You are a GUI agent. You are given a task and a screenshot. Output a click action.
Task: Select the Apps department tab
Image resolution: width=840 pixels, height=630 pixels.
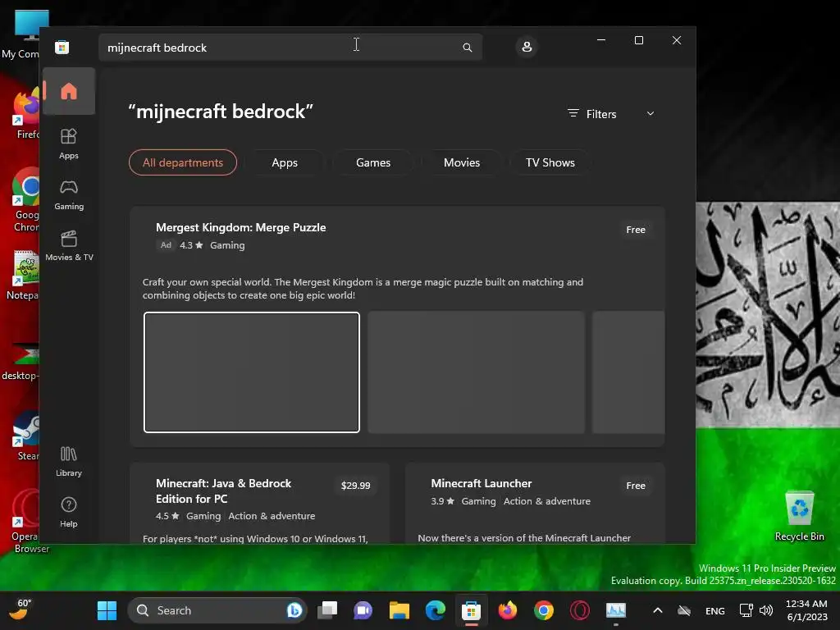pos(285,162)
